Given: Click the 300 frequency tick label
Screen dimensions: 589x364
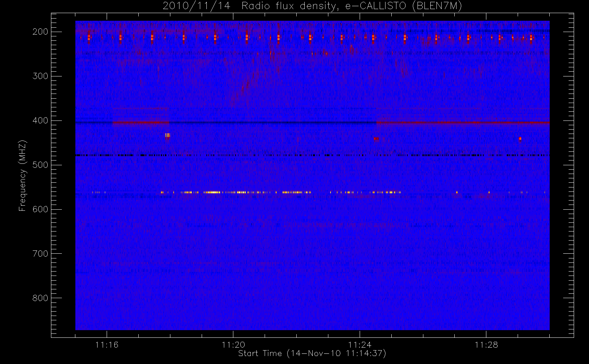Looking at the screenshot, I should 40,76.
